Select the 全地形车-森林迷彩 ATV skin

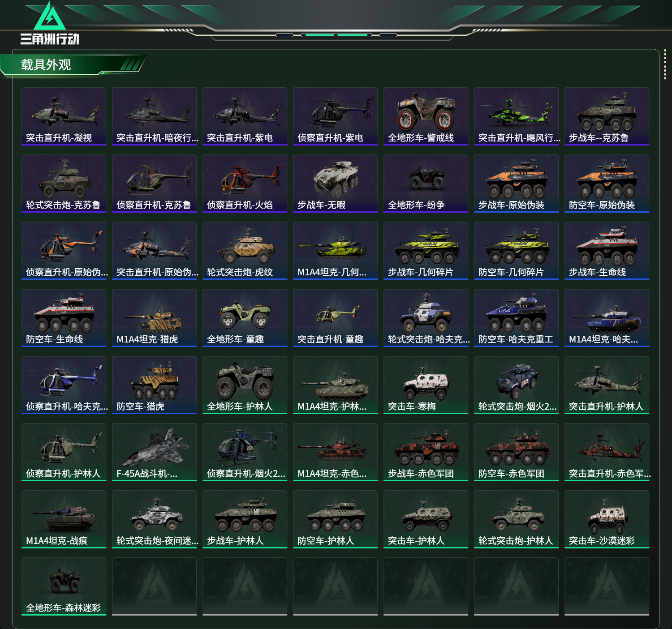[64, 586]
